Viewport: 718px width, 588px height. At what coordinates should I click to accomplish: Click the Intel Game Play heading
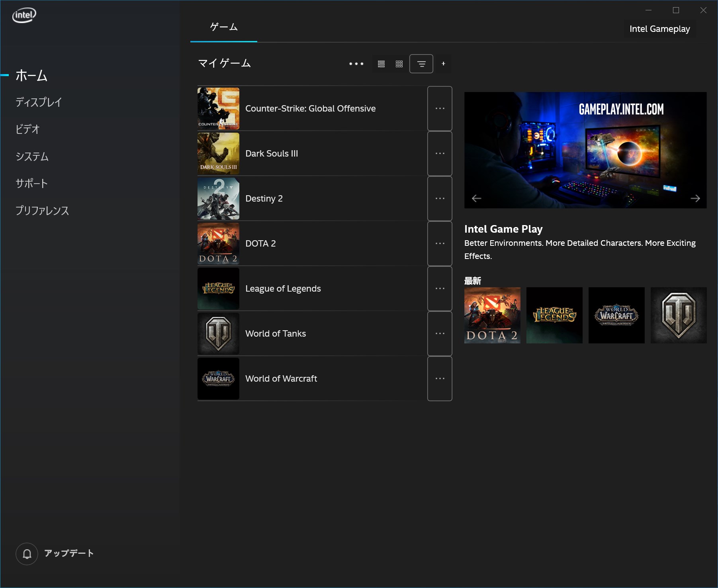coord(503,229)
